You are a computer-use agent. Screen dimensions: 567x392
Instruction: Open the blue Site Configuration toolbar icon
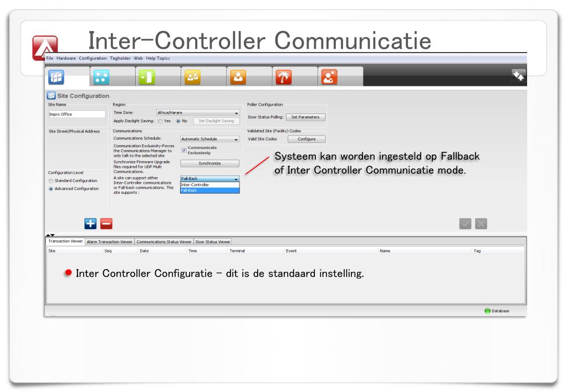tap(57, 77)
